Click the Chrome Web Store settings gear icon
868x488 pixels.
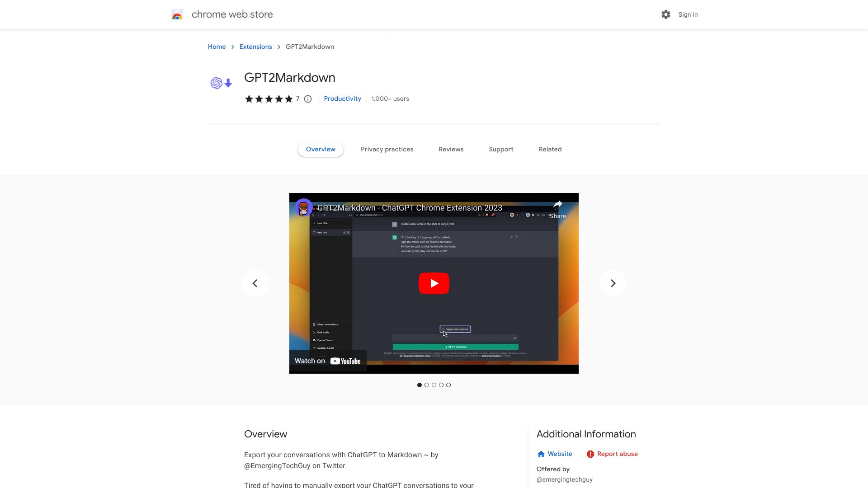[x=666, y=14]
